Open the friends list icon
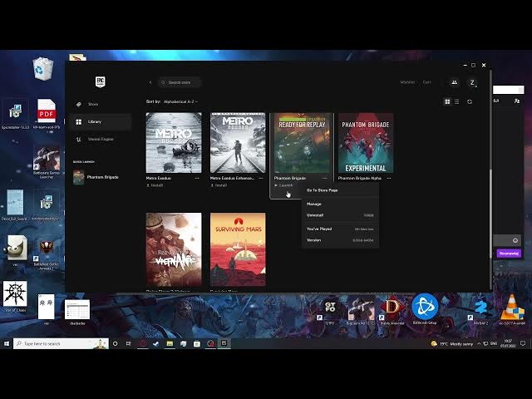This screenshot has width=532, height=399. point(454,82)
